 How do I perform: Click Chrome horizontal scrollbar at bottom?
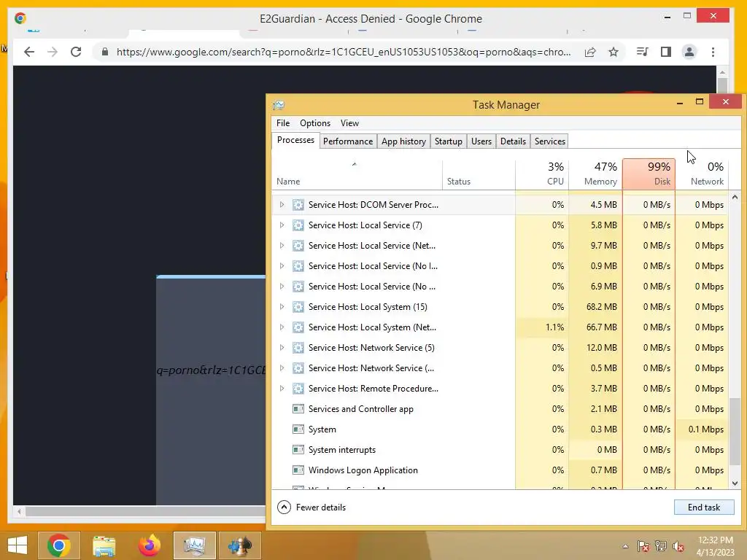tap(145, 511)
